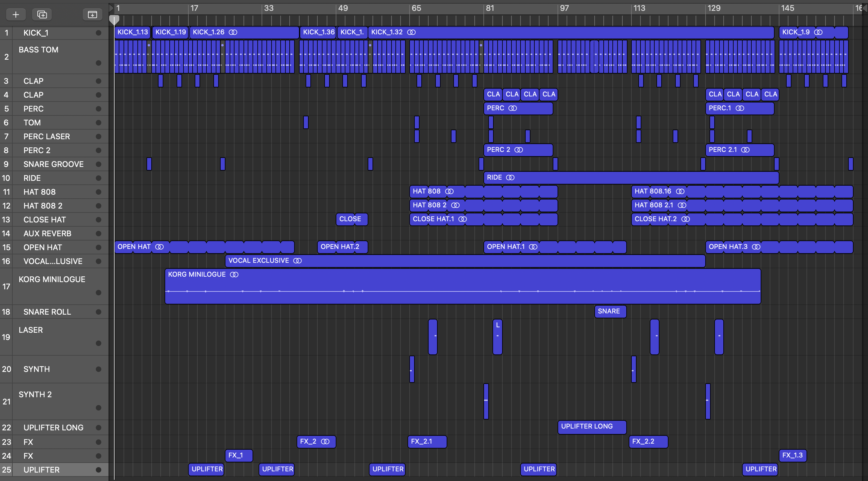Click loop icon on KORG MINILOGUE region
The image size is (868, 481).
[x=234, y=275]
